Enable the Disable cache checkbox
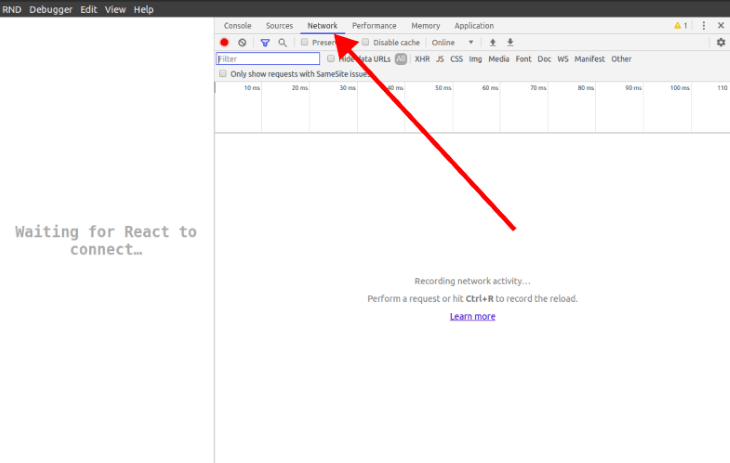Viewport: 730px width, 463px height. (x=366, y=43)
